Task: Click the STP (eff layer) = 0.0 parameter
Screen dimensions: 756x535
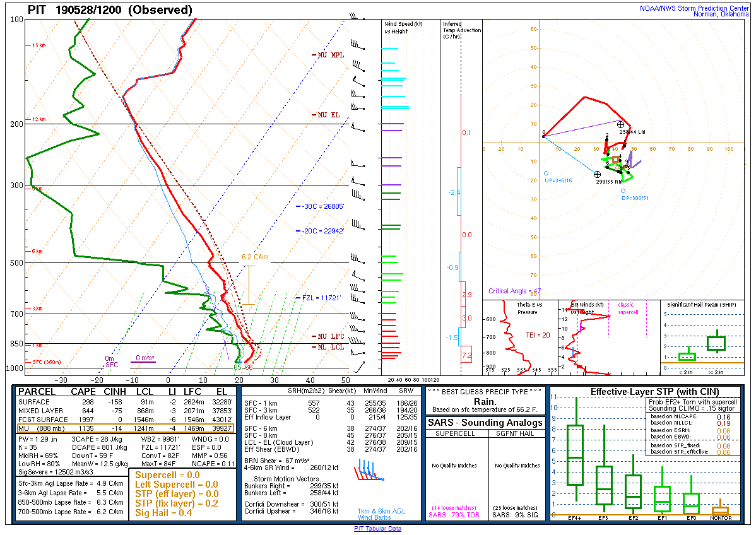Action: (x=177, y=494)
